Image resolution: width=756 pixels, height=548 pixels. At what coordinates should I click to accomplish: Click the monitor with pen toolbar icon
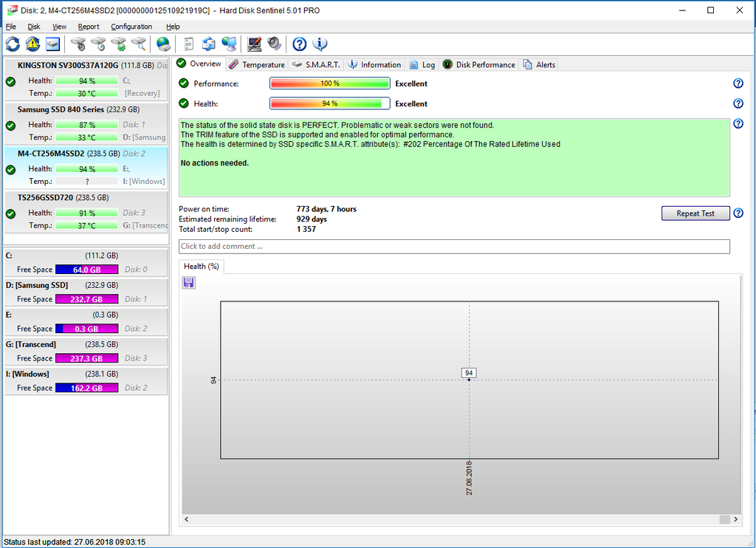[x=254, y=44]
